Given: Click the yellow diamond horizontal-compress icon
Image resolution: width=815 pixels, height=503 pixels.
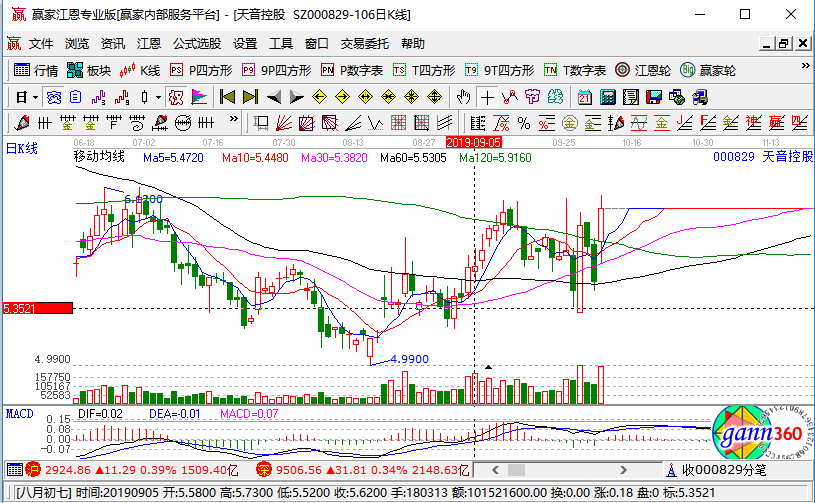Looking at the screenshot, I should click(x=388, y=97).
